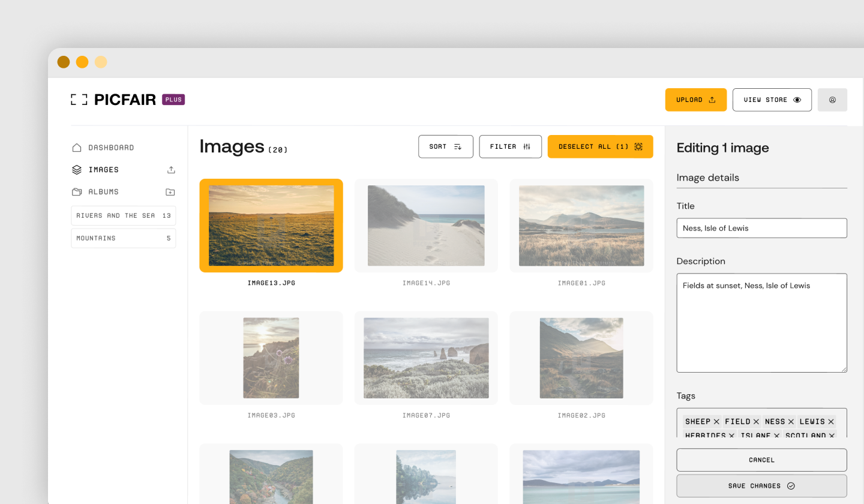Image resolution: width=864 pixels, height=504 pixels.
Task: Open the Rivers and the Sea album
Action: point(123,215)
